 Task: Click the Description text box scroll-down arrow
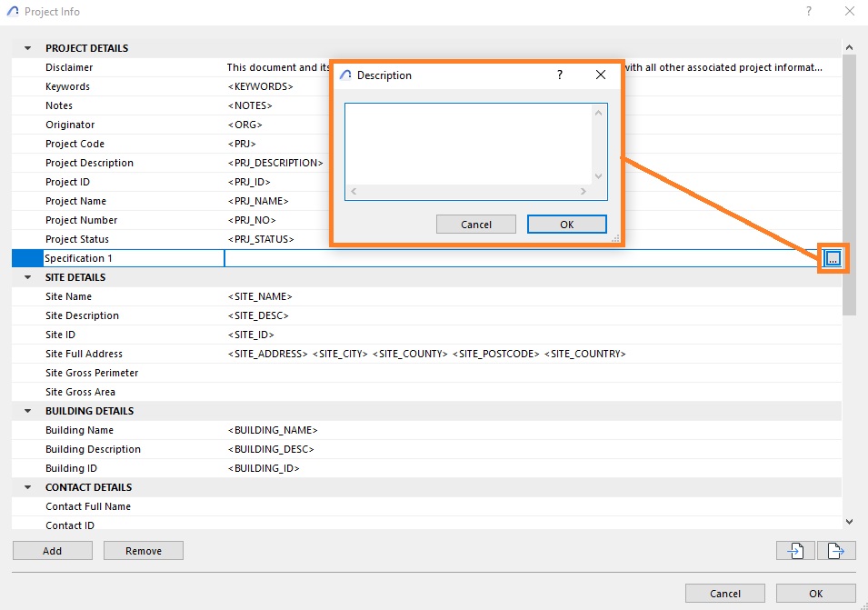point(598,176)
